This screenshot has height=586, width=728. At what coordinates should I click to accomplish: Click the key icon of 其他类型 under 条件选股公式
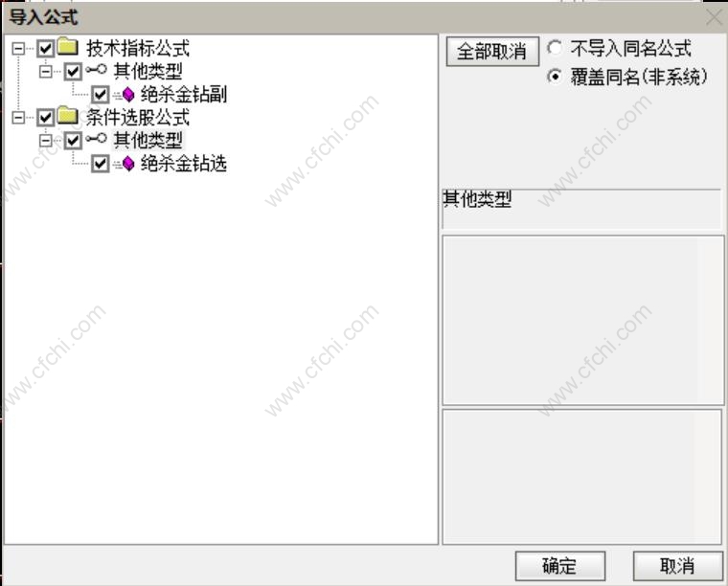tap(97, 139)
